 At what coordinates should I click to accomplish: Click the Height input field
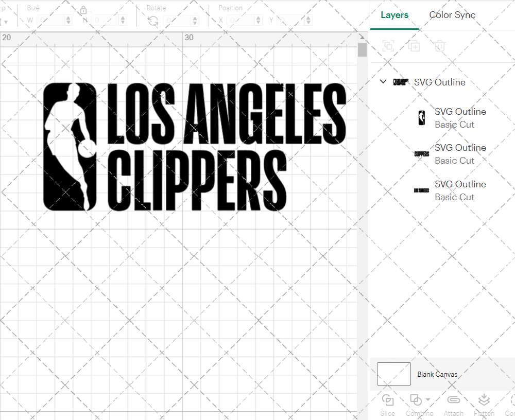[105, 21]
